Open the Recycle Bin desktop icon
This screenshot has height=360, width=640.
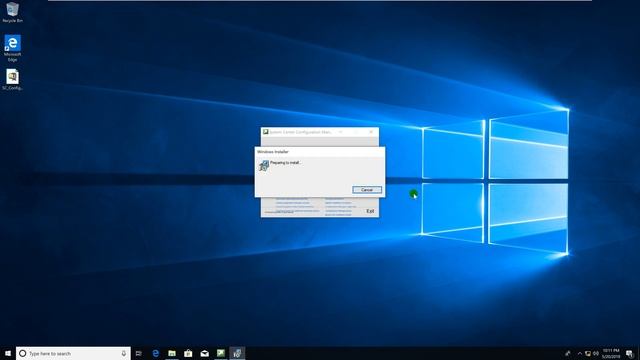(12, 12)
